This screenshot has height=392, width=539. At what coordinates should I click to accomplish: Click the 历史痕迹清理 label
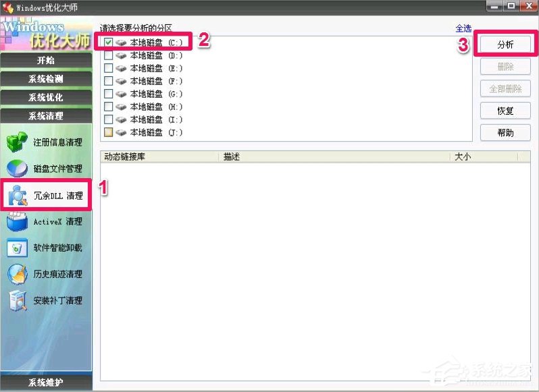pos(58,274)
